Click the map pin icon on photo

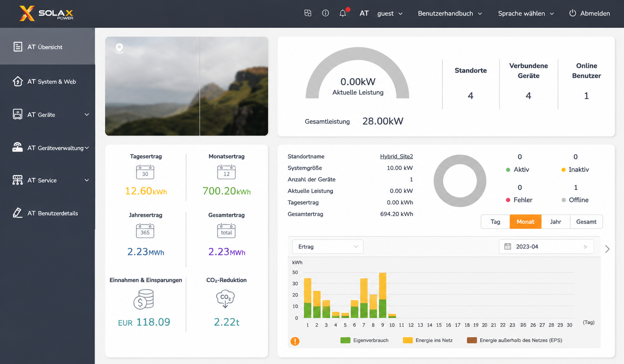pyautogui.click(x=119, y=48)
